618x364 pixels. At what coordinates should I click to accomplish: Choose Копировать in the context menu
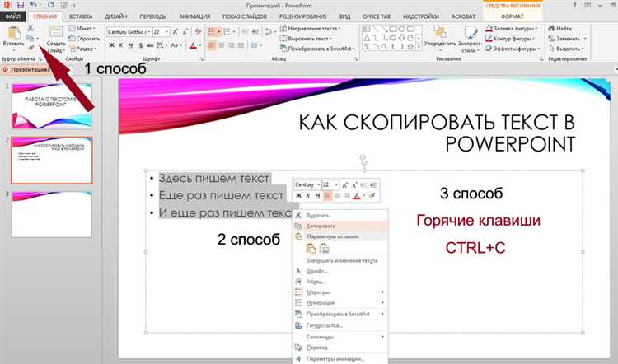(339, 226)
